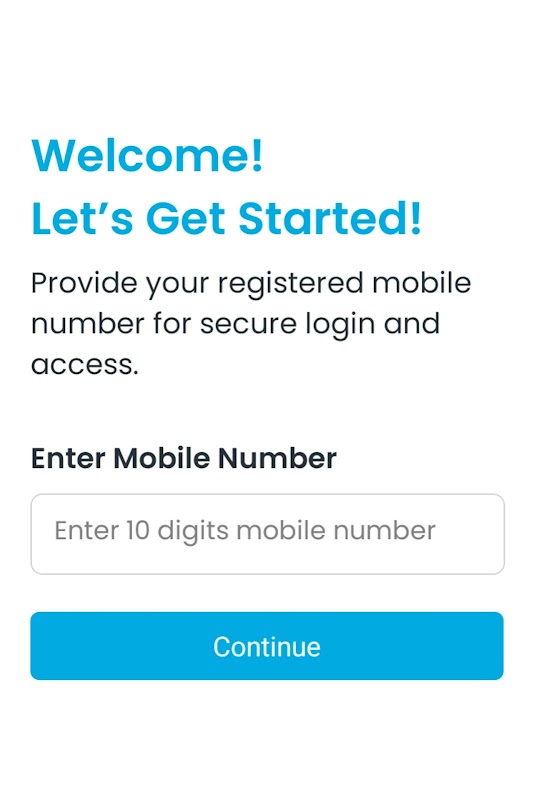Click the word 'Get' in the blue heading

tap(186, 218)
